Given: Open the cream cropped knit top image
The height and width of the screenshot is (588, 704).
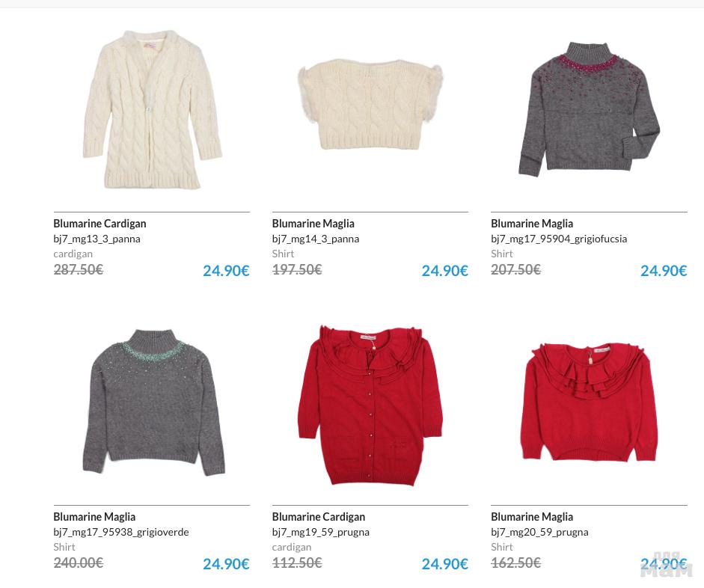Looking at the screenshot, I should tap(370, 104).
